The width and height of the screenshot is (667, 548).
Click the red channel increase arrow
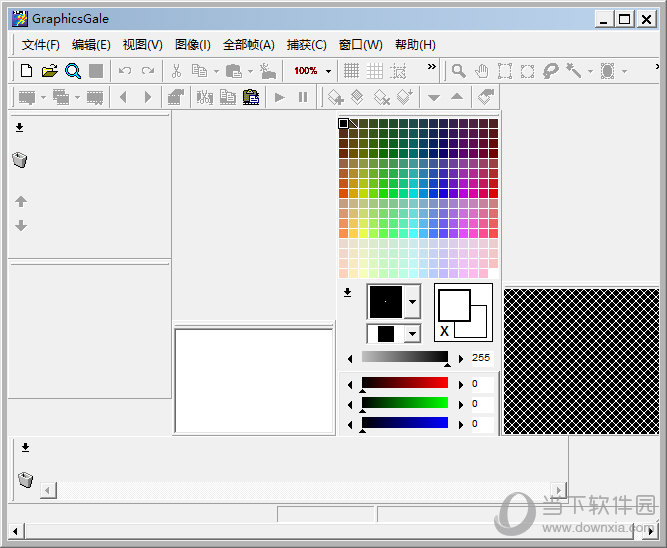click(x=460, y=384)
